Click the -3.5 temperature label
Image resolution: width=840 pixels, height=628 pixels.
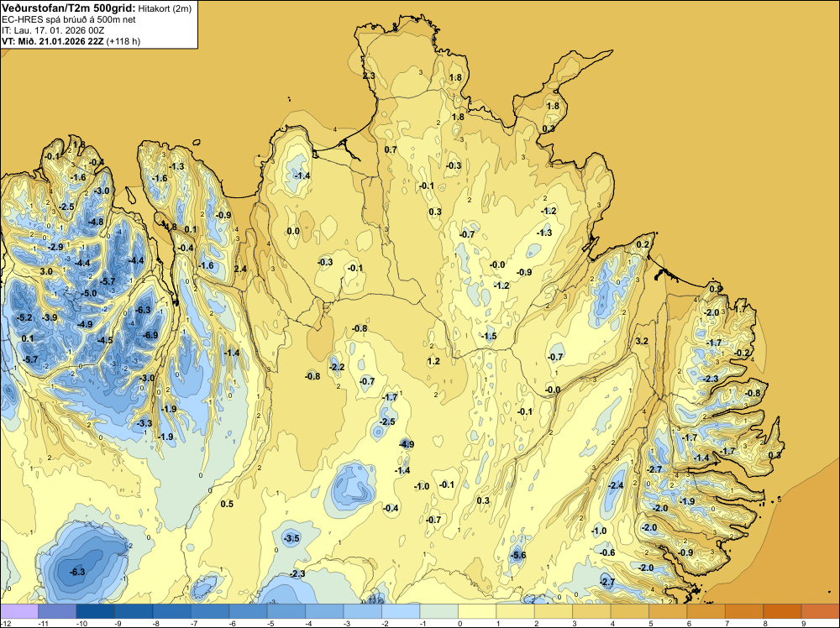click(x=291, y=538)
